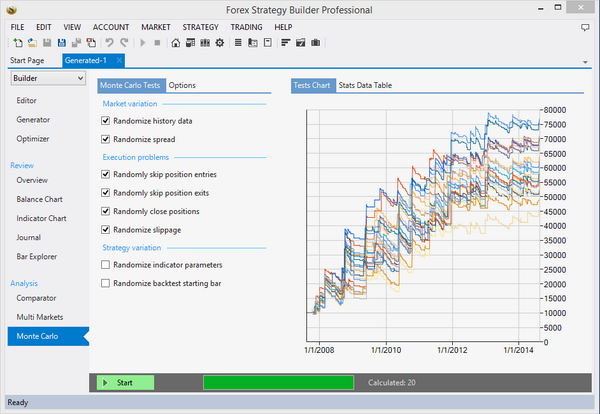Click the single page document icon
Viewport: 600px width, 414px height.
tap(267, 42)
